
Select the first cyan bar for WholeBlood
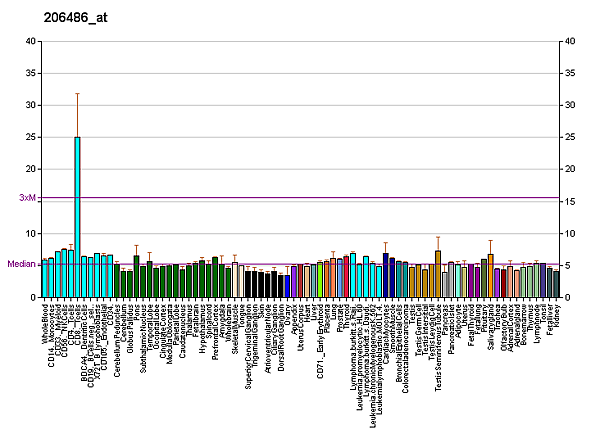(x=45, y=279)
